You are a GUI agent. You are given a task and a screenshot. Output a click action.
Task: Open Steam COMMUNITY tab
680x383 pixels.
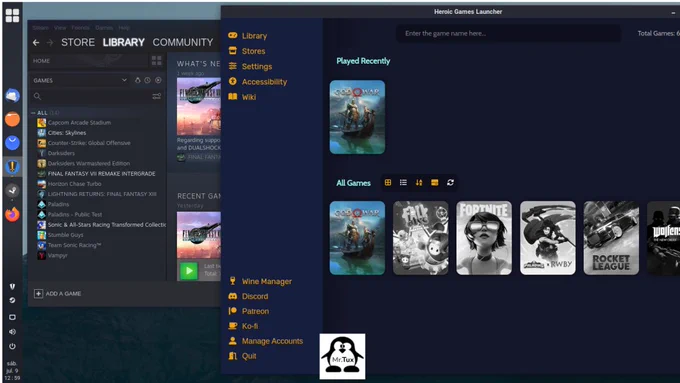click(183, 43)
